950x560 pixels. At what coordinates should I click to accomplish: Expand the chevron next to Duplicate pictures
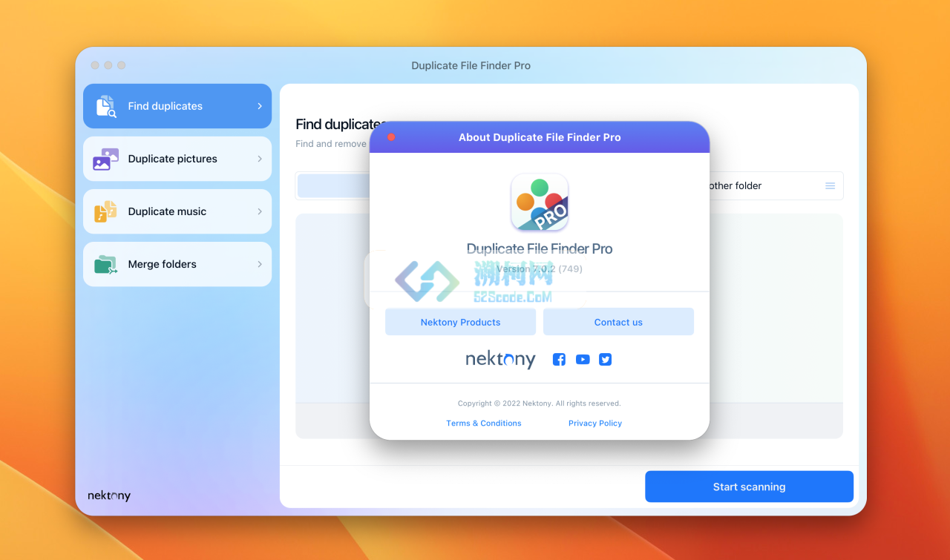tap(260, 159)
